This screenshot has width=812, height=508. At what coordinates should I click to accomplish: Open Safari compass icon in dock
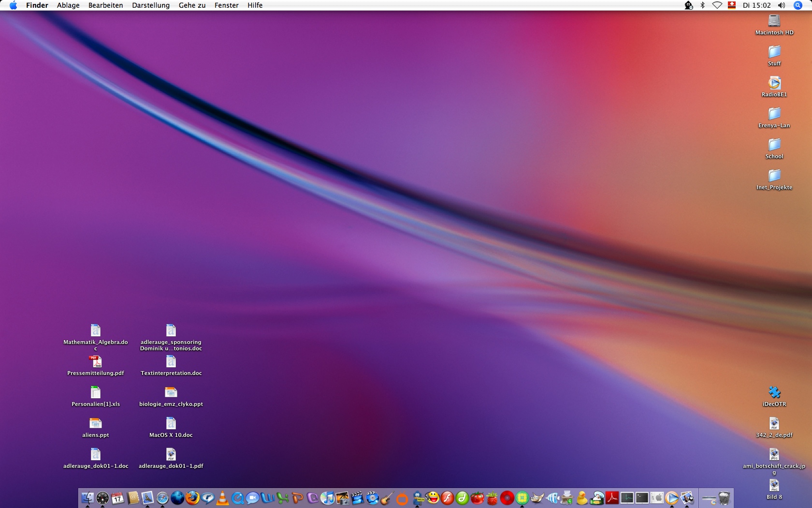click(x=162, y=498)
